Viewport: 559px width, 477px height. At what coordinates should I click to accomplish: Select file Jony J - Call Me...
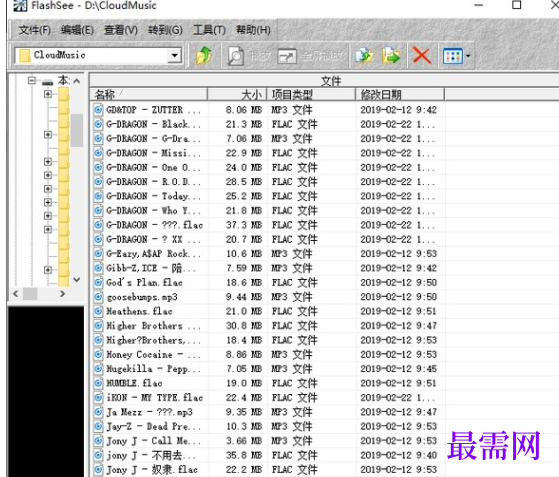click(153, 441)
